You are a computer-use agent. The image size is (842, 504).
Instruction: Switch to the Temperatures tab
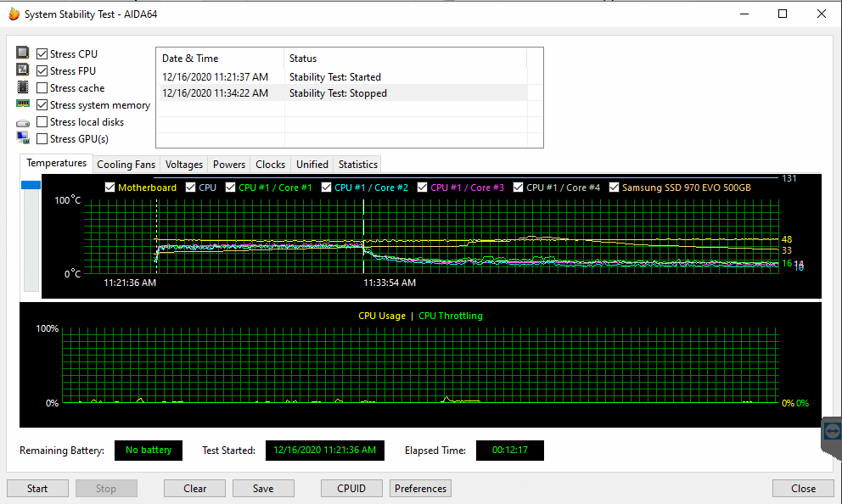[x=56, y=163]
